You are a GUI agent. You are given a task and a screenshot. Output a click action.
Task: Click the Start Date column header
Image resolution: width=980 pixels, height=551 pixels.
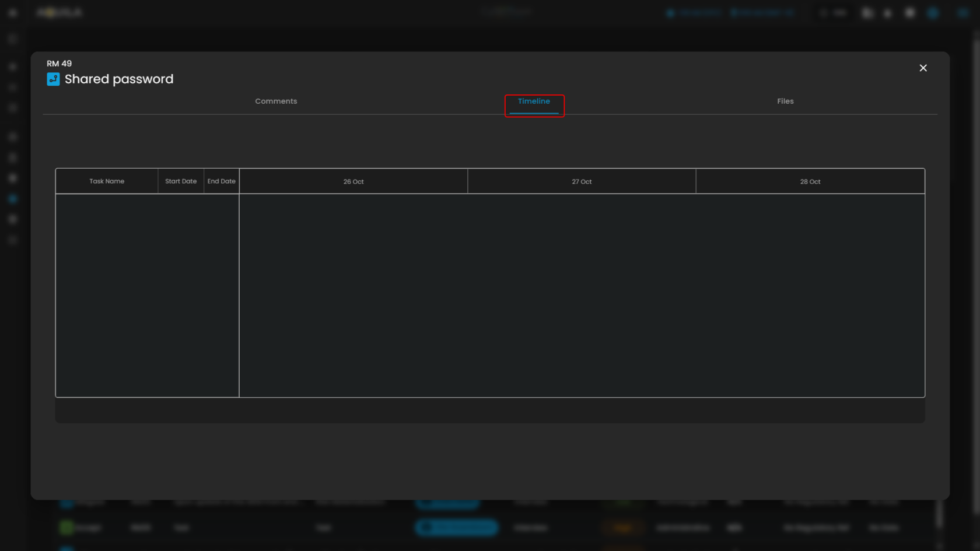pos(181,181)
